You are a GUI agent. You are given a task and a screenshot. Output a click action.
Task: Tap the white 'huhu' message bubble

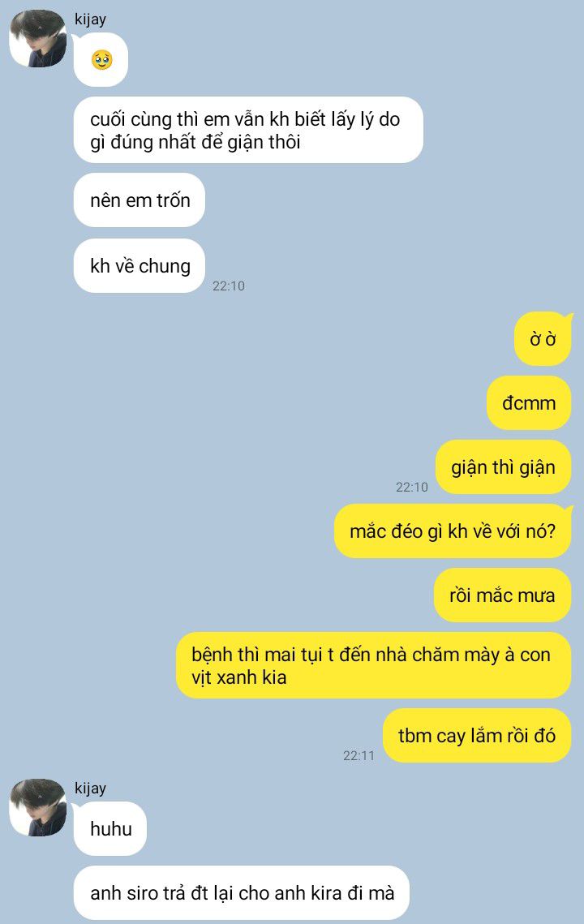coord(110,828)
